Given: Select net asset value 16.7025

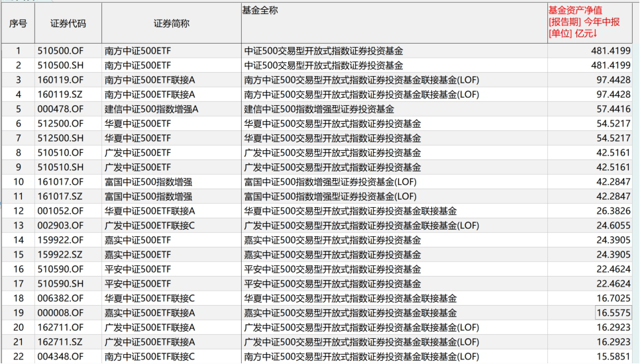Looking at the screenshot, I should point(613,298).
